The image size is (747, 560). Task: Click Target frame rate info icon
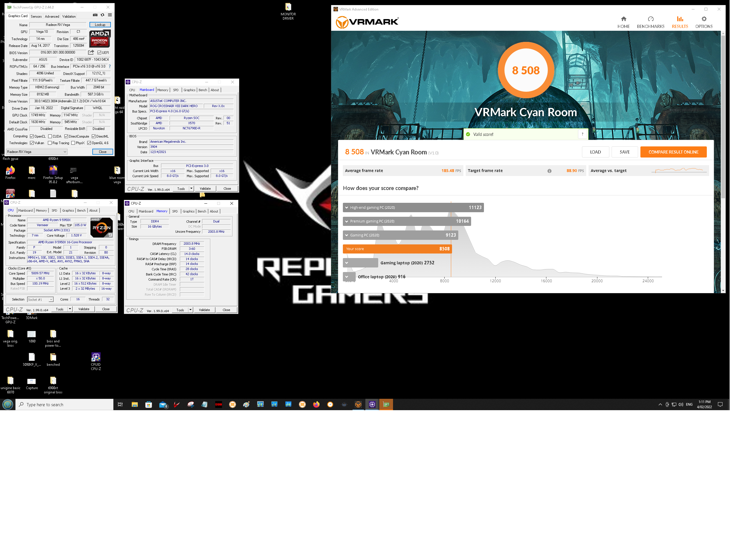pyautogui.click(x=549, y=171)
